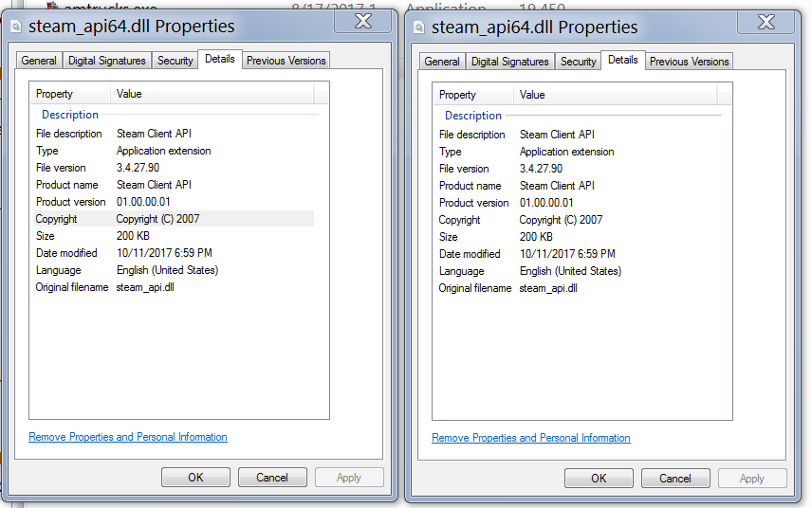The height and width of the screenshot is (508, 812).
Task: Select Product version row in right window
Action: (x=577, y=203)
